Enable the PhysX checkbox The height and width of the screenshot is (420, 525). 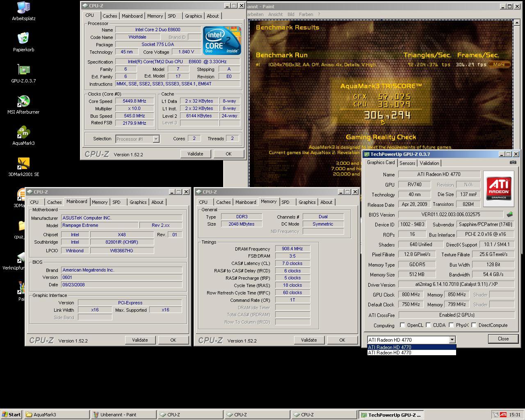pyautogui.click(x=451, y=325)
